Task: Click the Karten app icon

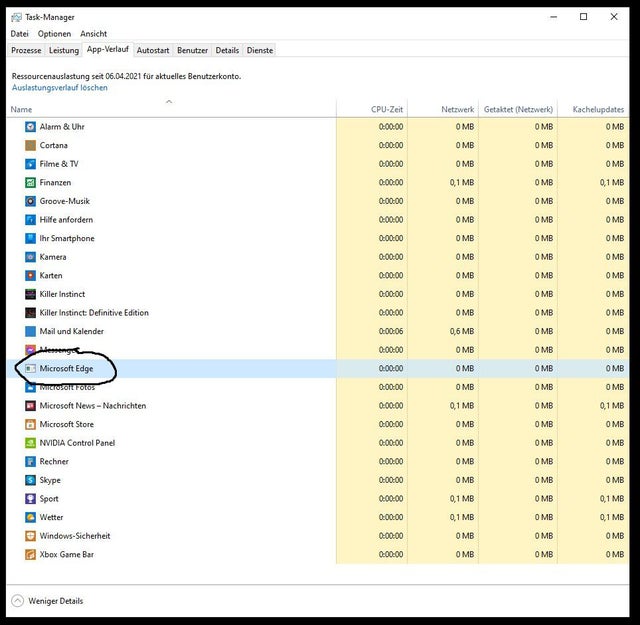Action: 30,276
